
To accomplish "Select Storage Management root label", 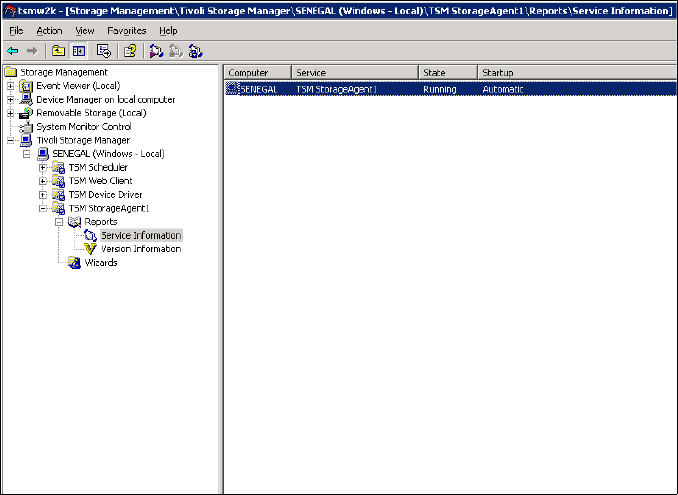I will tap(64, 72).
